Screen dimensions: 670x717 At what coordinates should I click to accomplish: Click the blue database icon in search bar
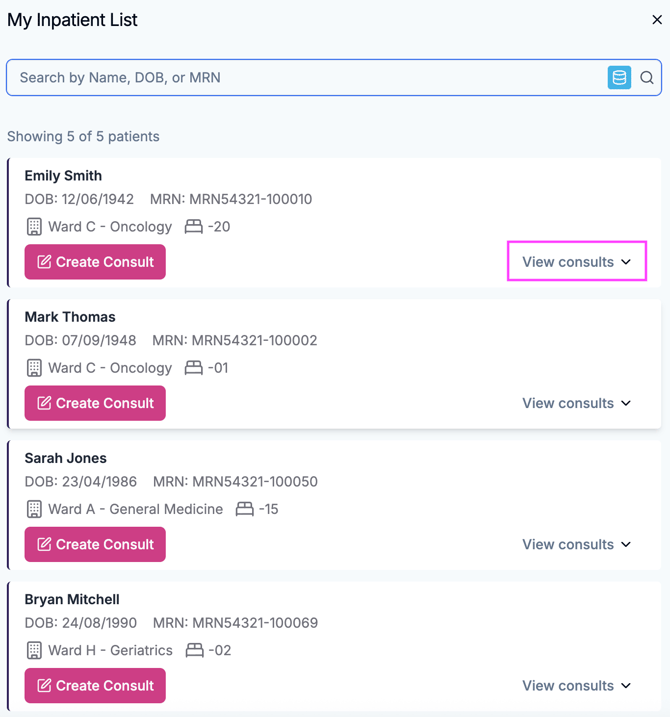[x=619, y=78]
